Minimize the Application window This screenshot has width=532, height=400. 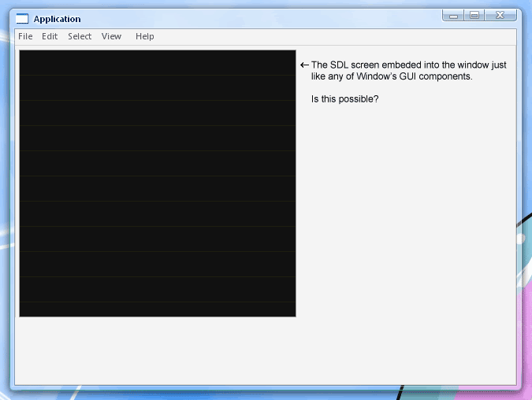point(453,15)
